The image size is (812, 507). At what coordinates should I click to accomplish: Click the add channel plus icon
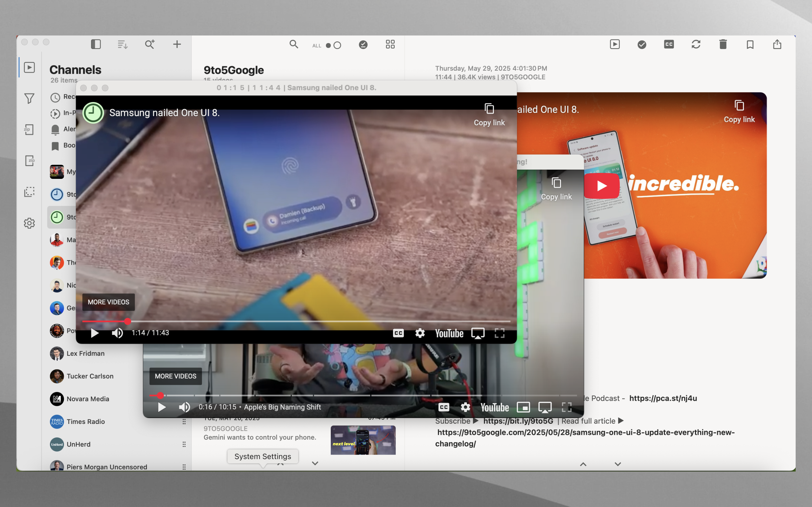(177, 44)
